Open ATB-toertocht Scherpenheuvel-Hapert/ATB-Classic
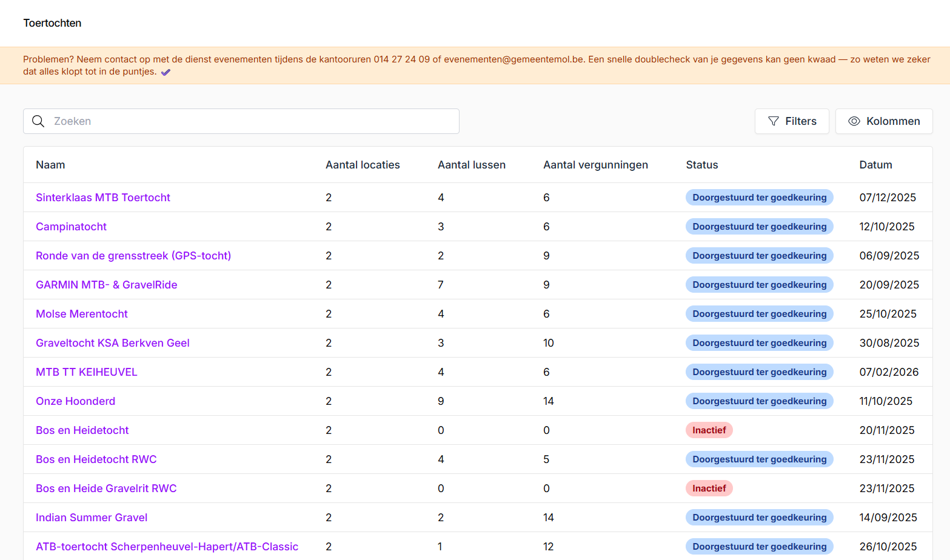Viewport: 950px width, 560px height. point(167,547)
